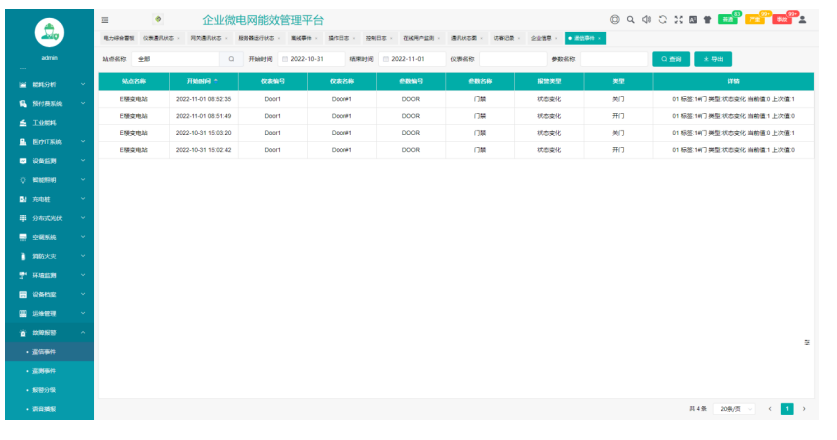
Task: Click 智能照明 lightbulb sidebar icon
Action: tap(22, 180)
